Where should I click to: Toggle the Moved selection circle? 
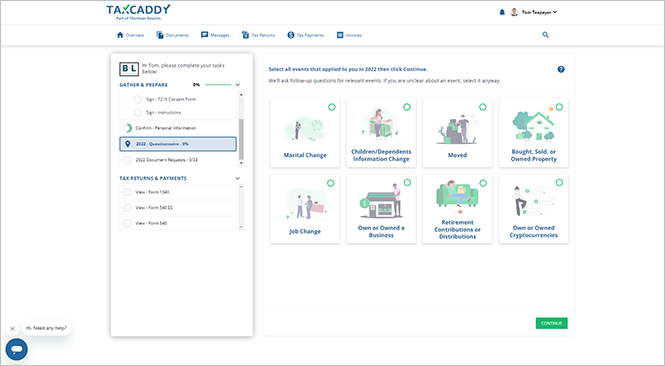483,107
